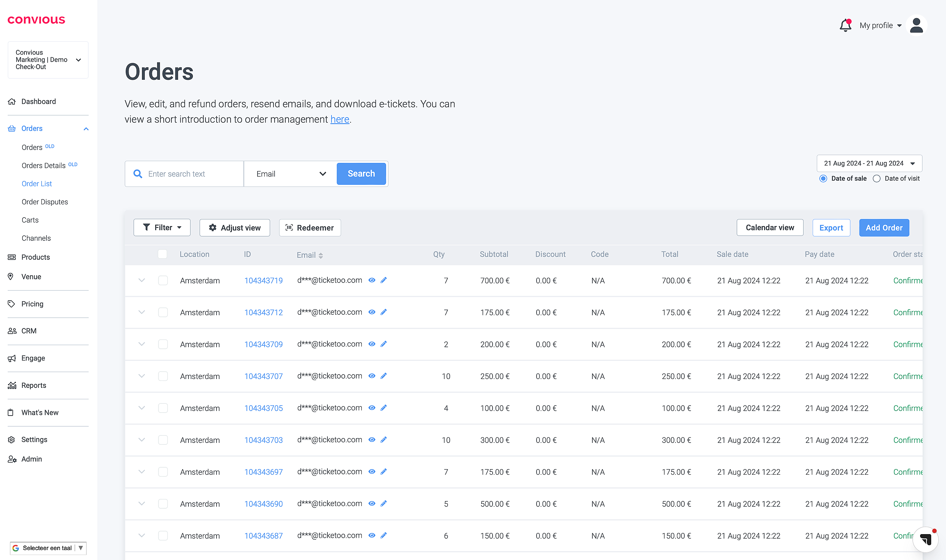Click the Reports chart icon in sidebar
This screenshot has height=560, width=946.
pos(12,385)
